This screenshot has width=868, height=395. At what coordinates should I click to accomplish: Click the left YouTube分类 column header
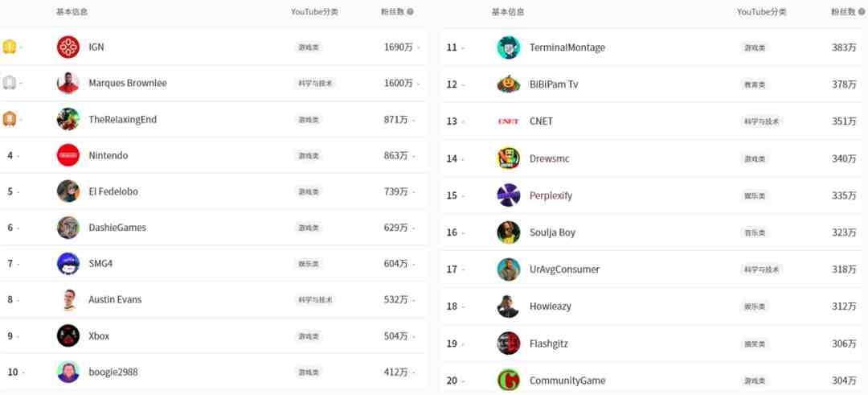[314, 11]
